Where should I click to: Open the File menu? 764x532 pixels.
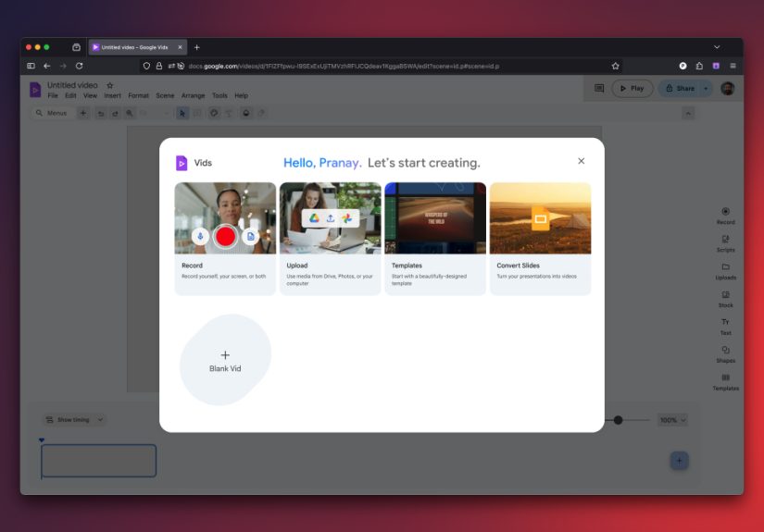pos(53,95)
